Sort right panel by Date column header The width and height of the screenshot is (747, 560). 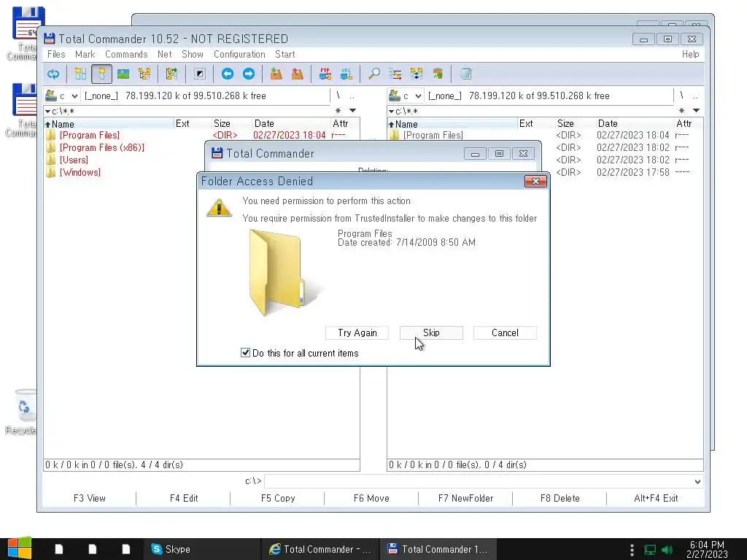[635, 124]
